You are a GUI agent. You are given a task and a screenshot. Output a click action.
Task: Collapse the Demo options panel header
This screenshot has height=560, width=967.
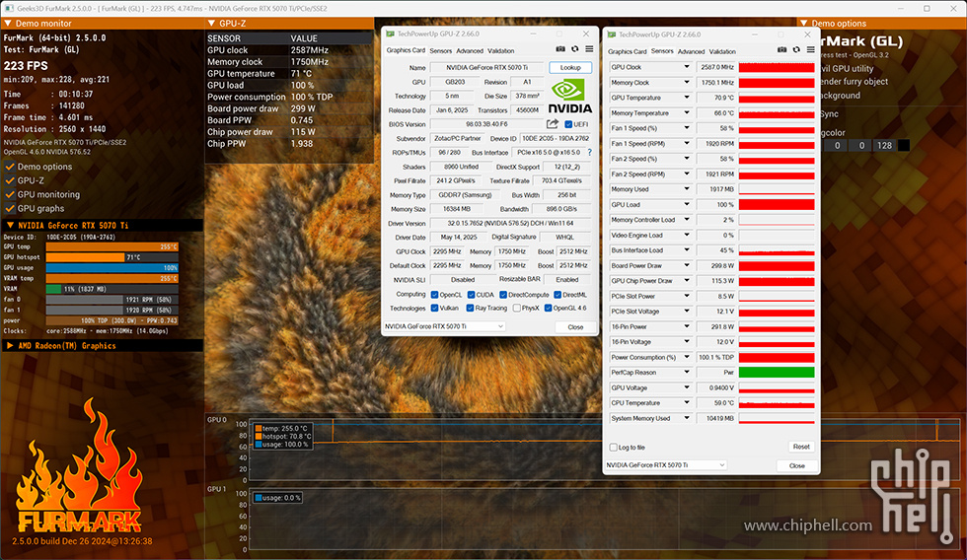click(x=803, y=24)
